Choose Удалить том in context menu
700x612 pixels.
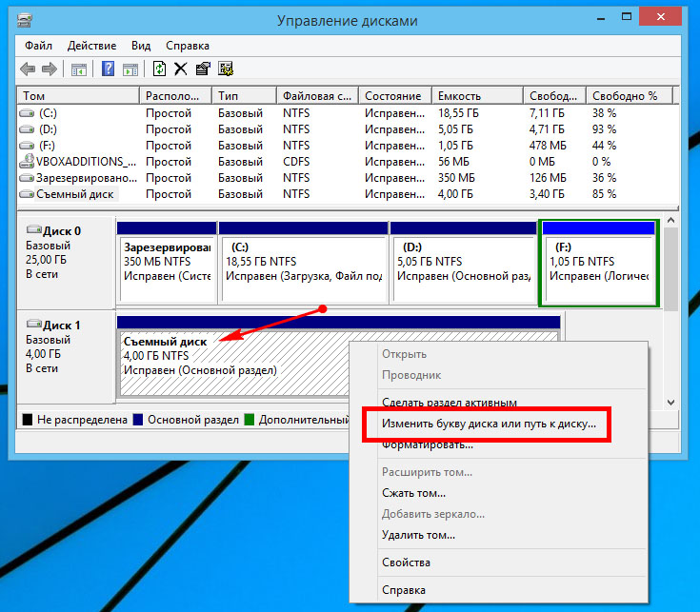[x=418, y=535]
